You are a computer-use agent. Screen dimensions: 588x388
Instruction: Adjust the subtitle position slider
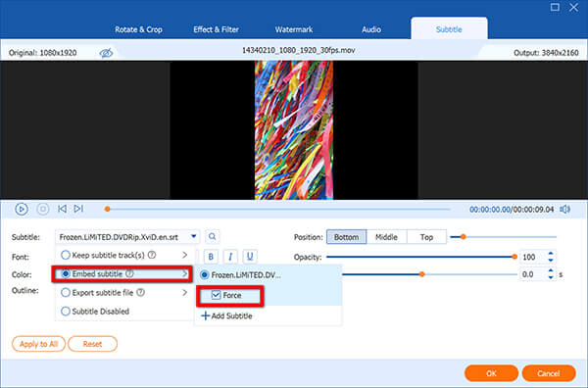(464, 237)
